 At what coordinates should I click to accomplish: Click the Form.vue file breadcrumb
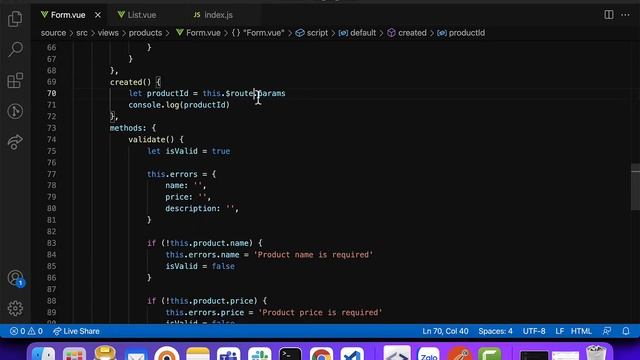198,33
